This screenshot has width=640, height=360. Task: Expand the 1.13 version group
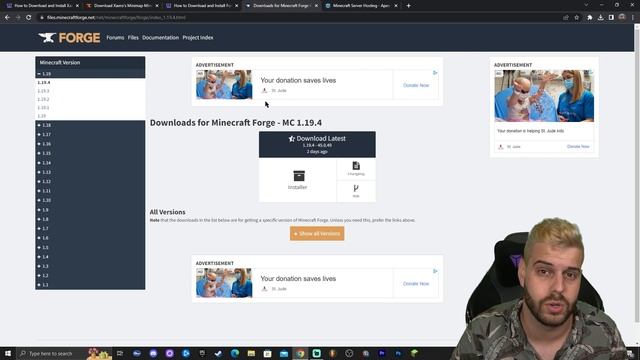(x=44, y=172)
